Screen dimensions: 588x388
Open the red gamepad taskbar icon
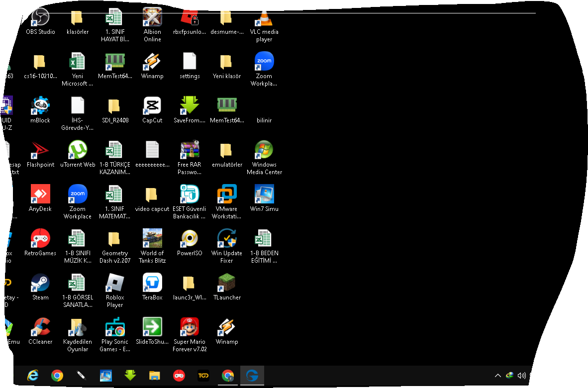(x=179, y=375)
